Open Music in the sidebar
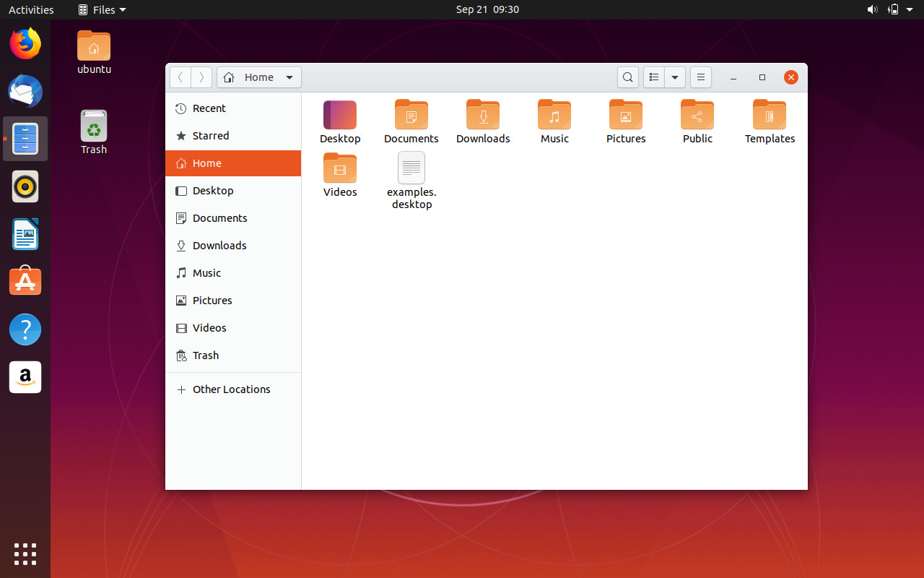The image size is (924, 578). pos(233,273)
